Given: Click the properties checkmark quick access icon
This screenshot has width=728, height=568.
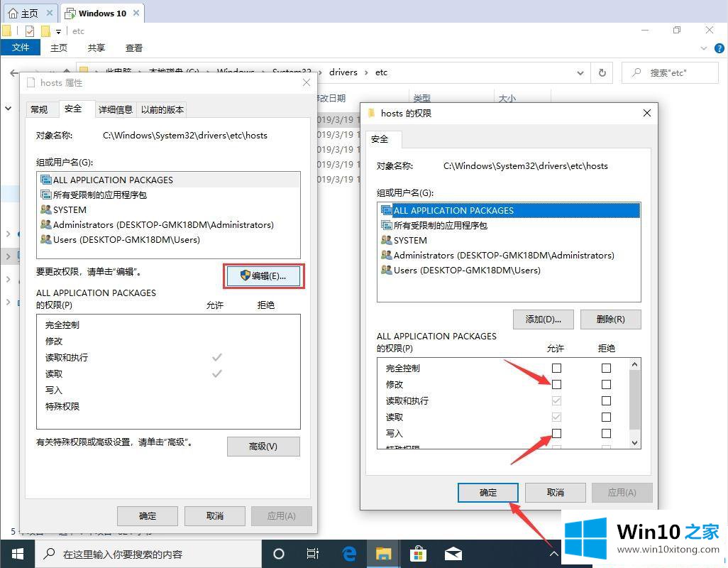Looking at the screenshot, I should pyautogui.click(x=30, y=31).
